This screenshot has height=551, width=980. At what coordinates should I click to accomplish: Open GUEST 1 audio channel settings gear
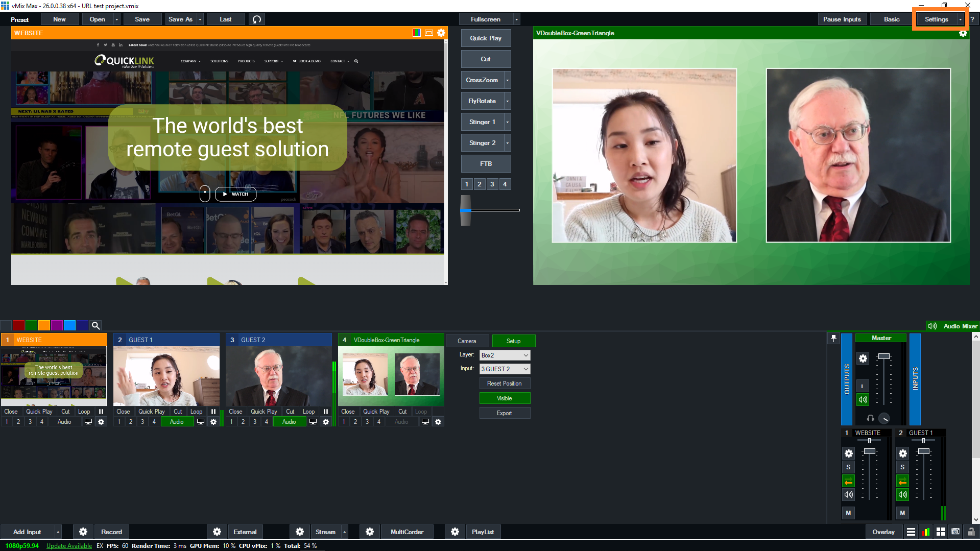(x=903, y=453)
